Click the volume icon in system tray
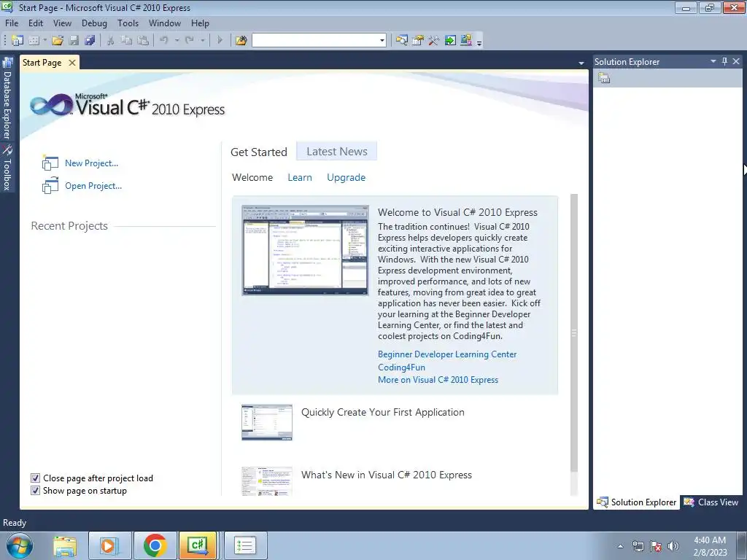This screenshot has height=560, width=747. (673, 546)
